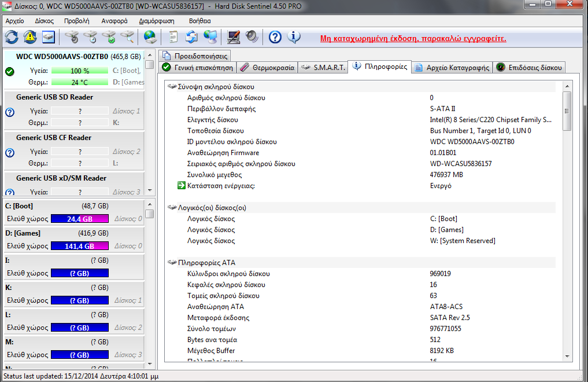Click the disk with clock test icon
This screenshot has width=588, height=382.
(x=90, y=37)
